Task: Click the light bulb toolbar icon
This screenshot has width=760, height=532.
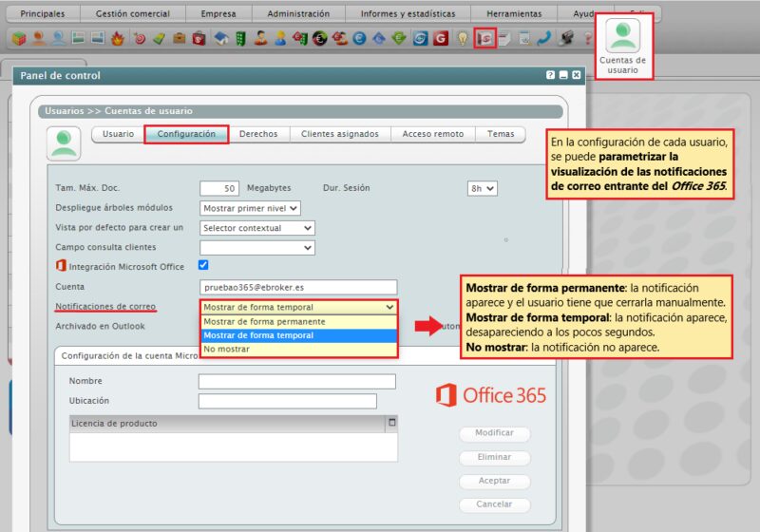Action: pos(463,38)
